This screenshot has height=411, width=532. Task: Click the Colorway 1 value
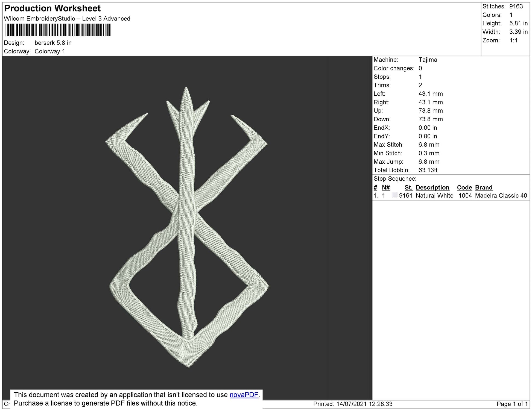pyautogui.click(x=50, y=51)
